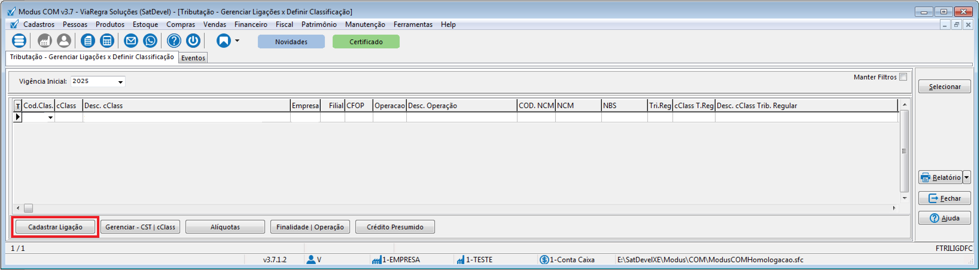Click the email envelope toolbar icon
Screen dimensions: 980x270
(131, 41)
